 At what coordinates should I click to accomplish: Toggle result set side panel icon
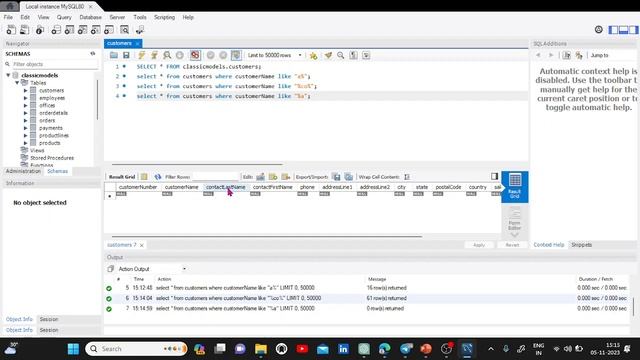point(494,176)
